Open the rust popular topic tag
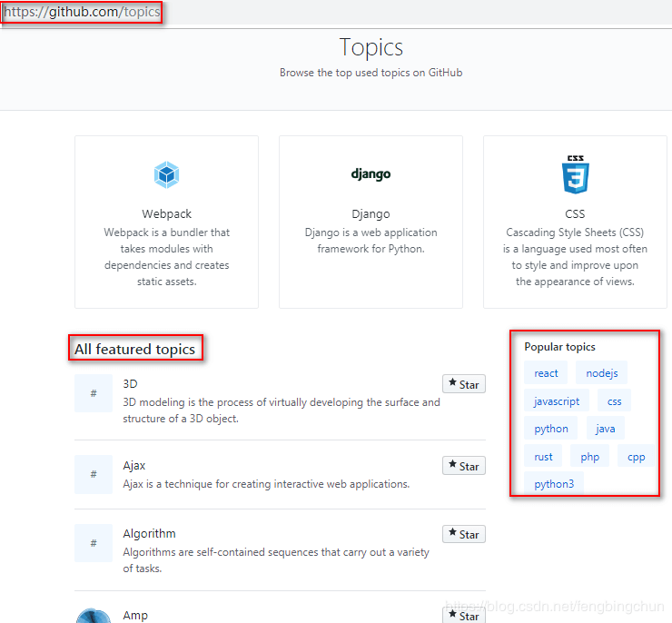This screenshot has width=672, height=623. [x=543, y=456]
